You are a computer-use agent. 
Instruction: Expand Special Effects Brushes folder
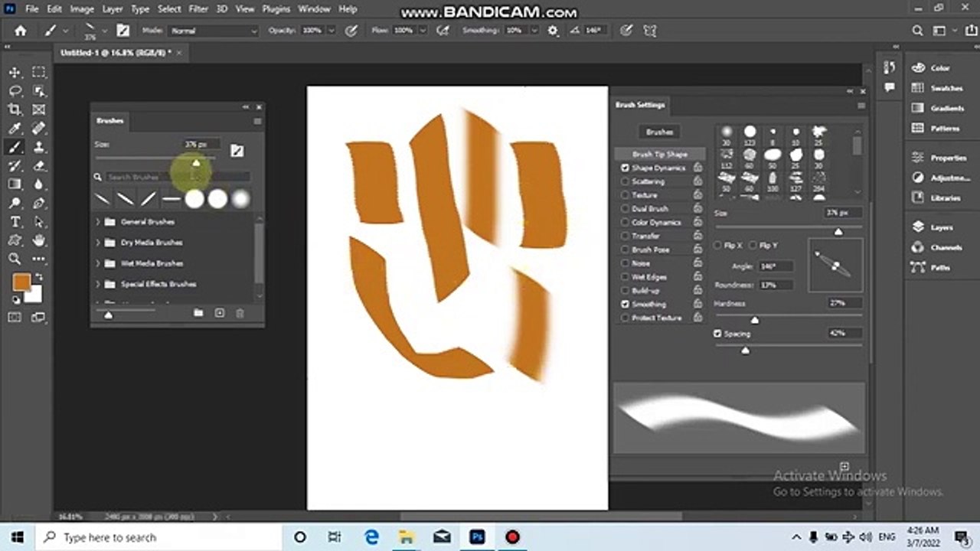(98, 284)
